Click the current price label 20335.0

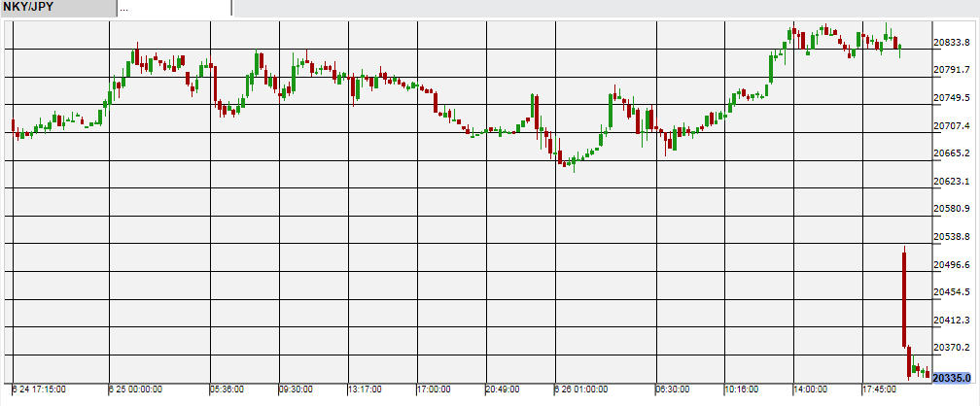[x=954, y=376]
